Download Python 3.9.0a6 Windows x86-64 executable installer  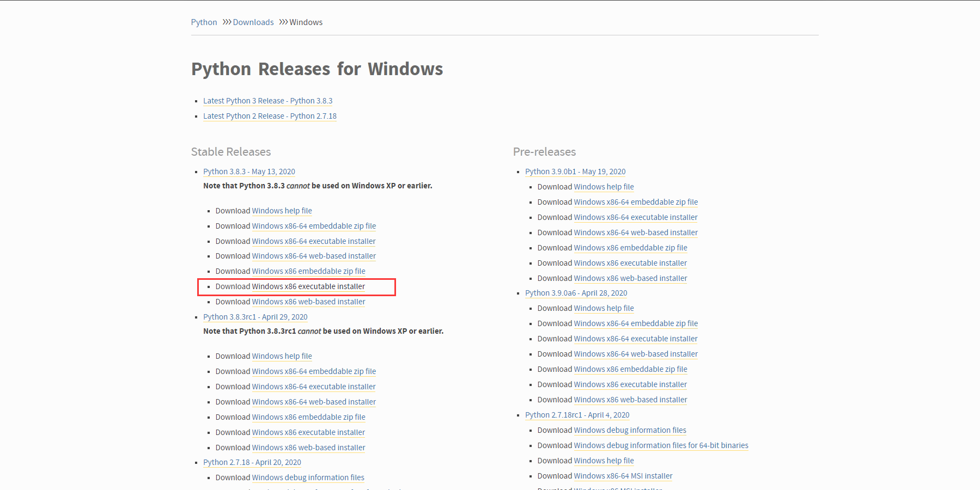(x=636, y=339)
